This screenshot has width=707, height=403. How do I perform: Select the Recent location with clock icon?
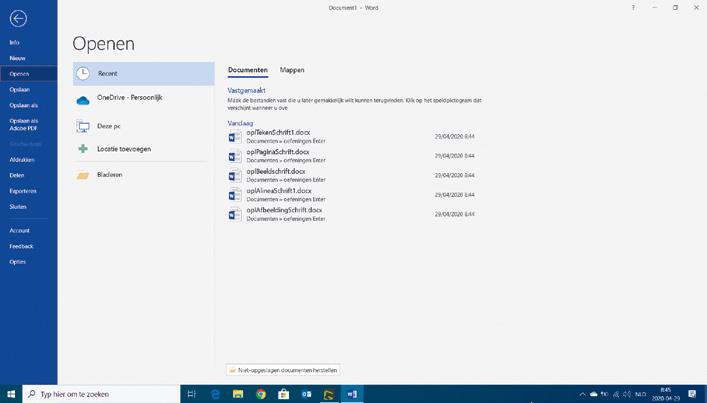pyautogui.click(x=143, y=73)
